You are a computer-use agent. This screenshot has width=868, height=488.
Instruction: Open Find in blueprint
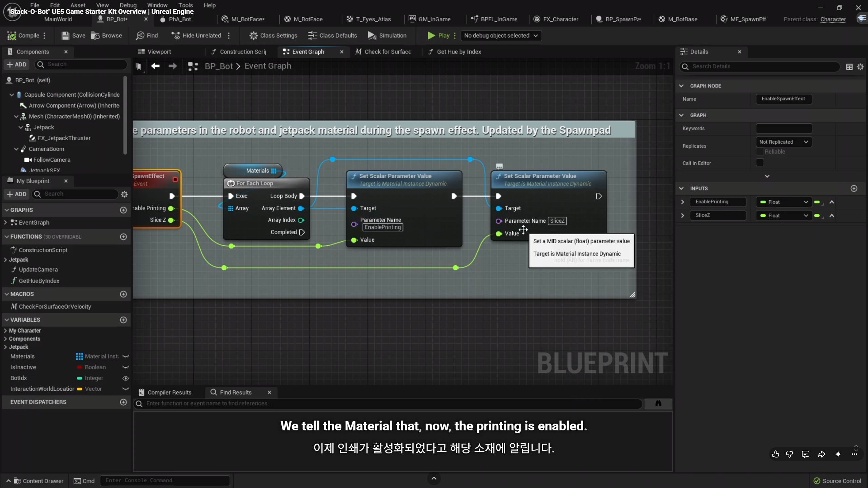pos(147,36)
